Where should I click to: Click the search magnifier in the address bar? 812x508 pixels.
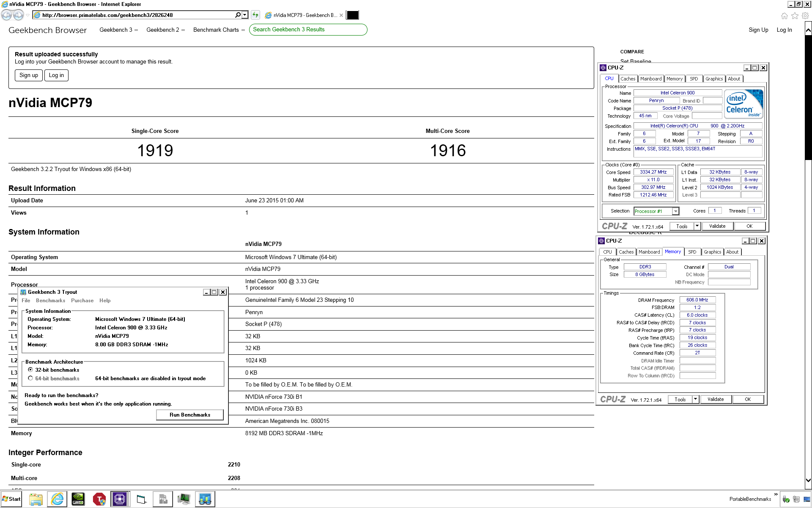238,15
